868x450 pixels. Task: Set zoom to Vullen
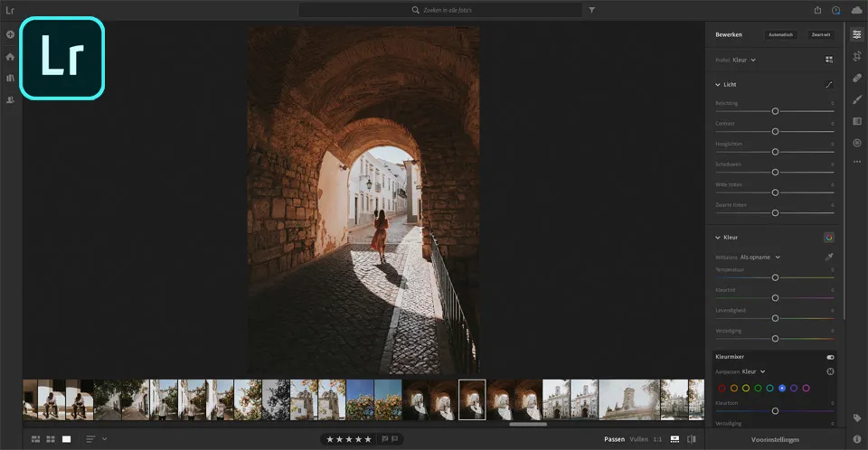[x=639, y=439]
